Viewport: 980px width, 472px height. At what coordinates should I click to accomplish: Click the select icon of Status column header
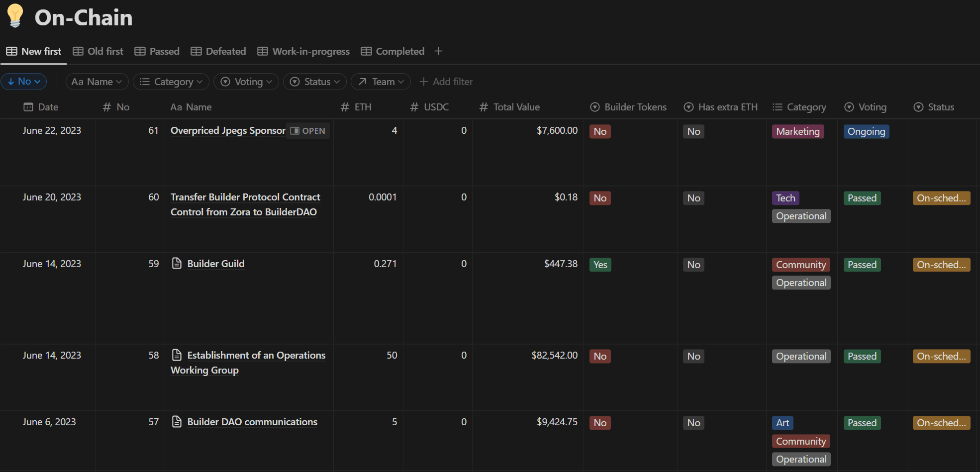coord(918,107)
